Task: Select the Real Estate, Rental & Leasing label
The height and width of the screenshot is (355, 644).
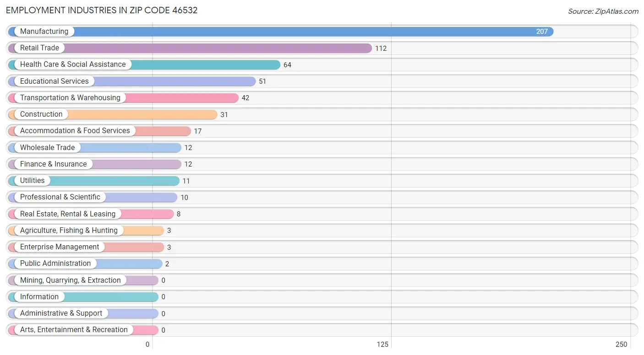Action: [68, 214]
